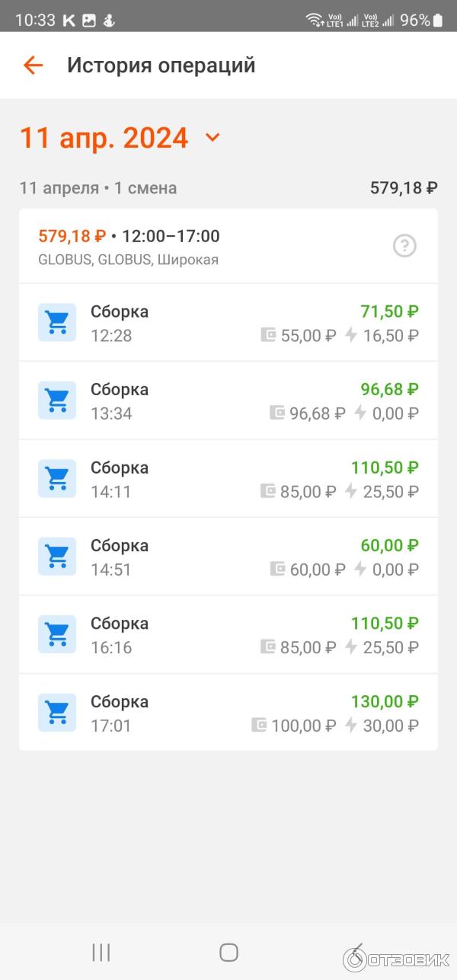457x980 pixels.
Task: Select the 130,00 ₽ assembly at 17:01
Action: pos(228,713)
